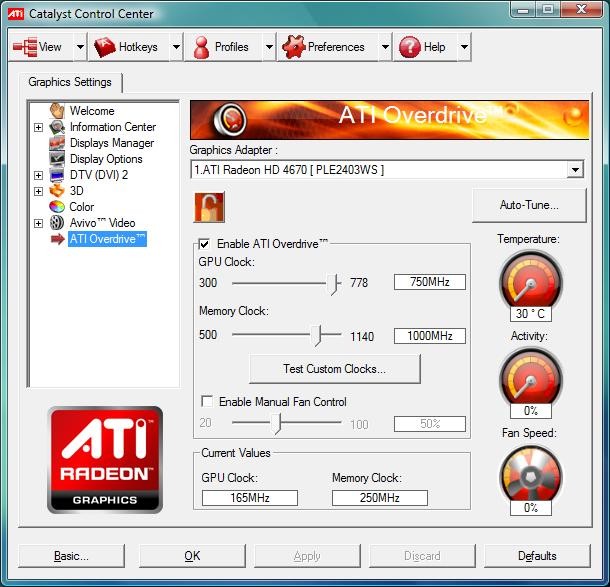Select Displays Manager in the tree

(x=112, y=143)
